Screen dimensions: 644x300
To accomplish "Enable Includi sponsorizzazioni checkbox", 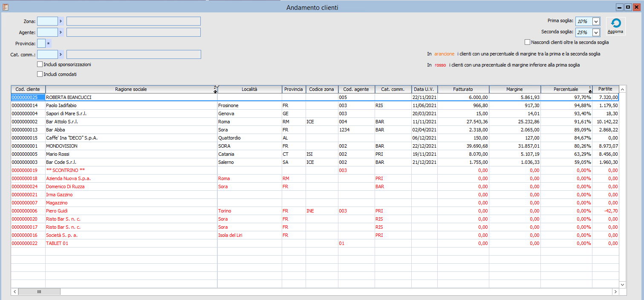I will click(x=40, y=64).
